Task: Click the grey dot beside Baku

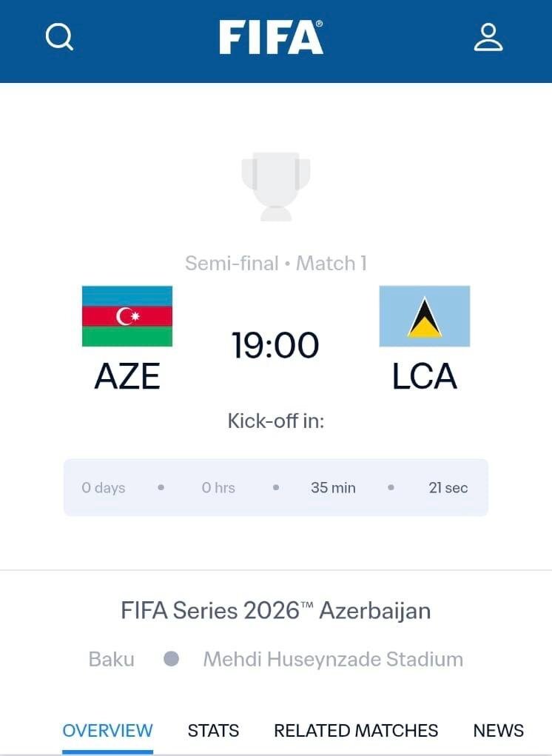Action: 171,659
